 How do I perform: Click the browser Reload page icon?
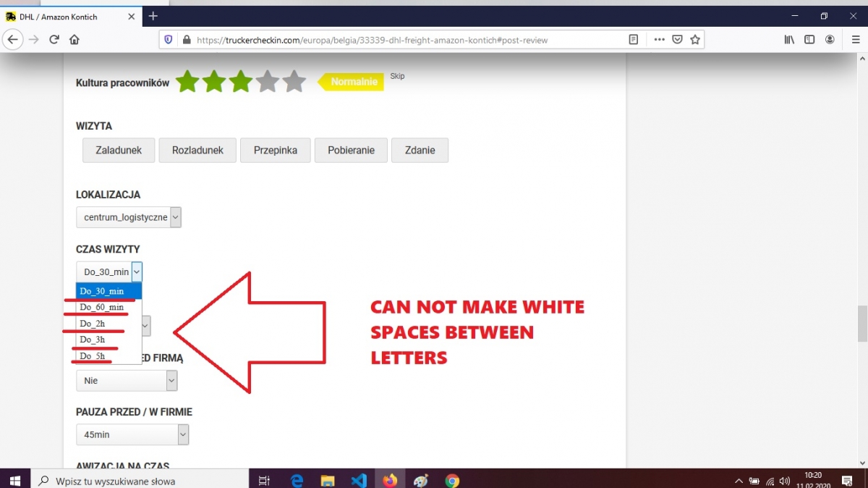tap(54, 40)
